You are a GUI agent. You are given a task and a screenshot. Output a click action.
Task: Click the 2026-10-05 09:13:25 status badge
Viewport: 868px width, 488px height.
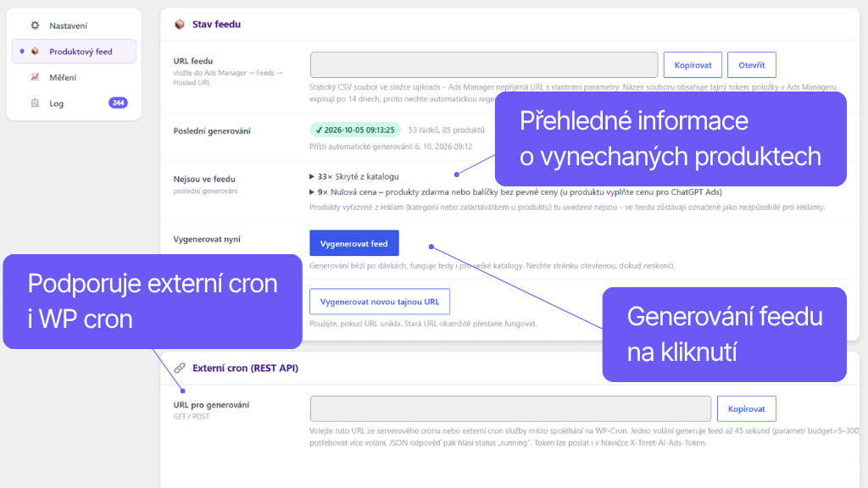tap(355, 130)
